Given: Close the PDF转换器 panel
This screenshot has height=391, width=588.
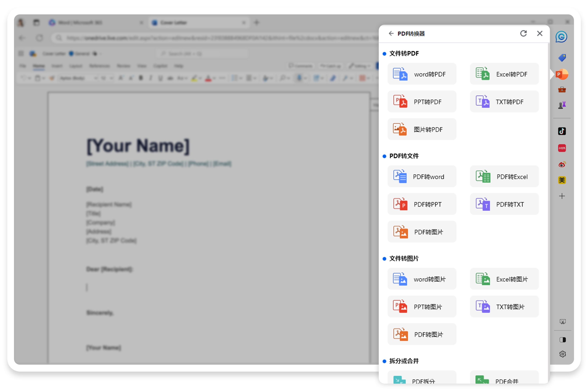Looking at the screenshot, I should pyautogui.click(x=539, y=33).
